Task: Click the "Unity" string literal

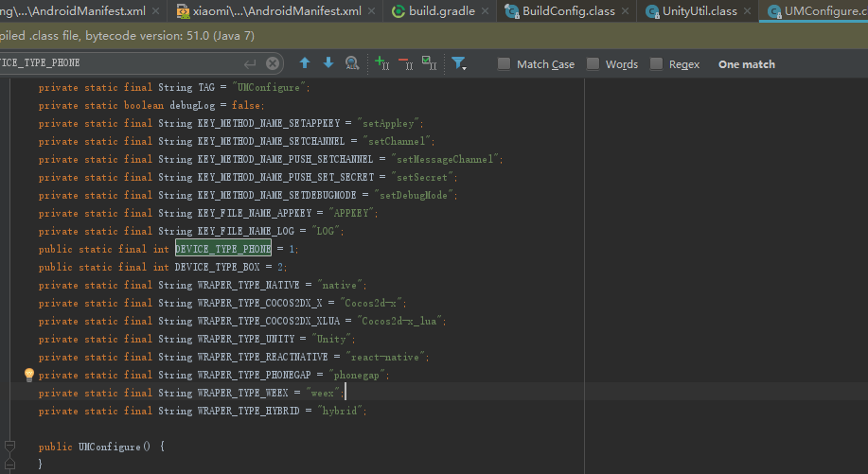Action: (x=333, y=339)
